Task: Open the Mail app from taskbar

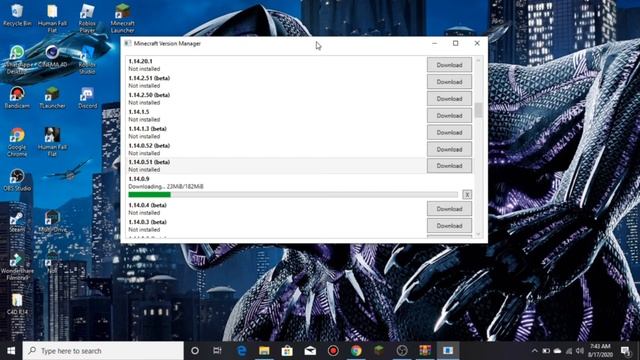Action: pyautogui.click(x=310, y=351)
